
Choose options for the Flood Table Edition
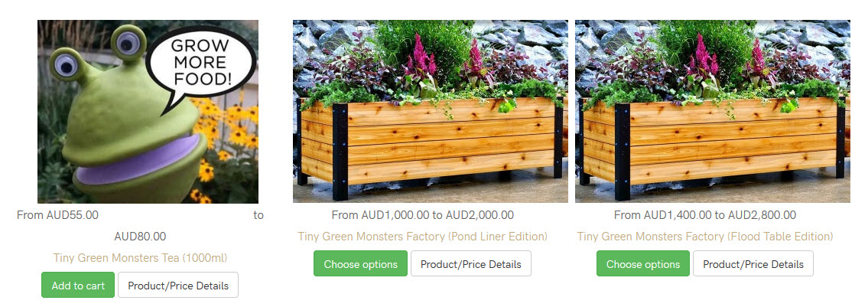coord(643,263)
